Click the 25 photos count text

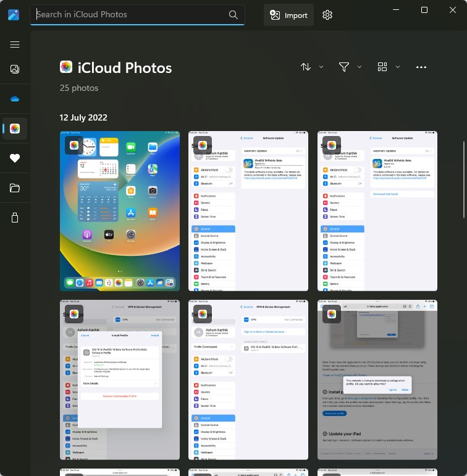pos(79,88)
